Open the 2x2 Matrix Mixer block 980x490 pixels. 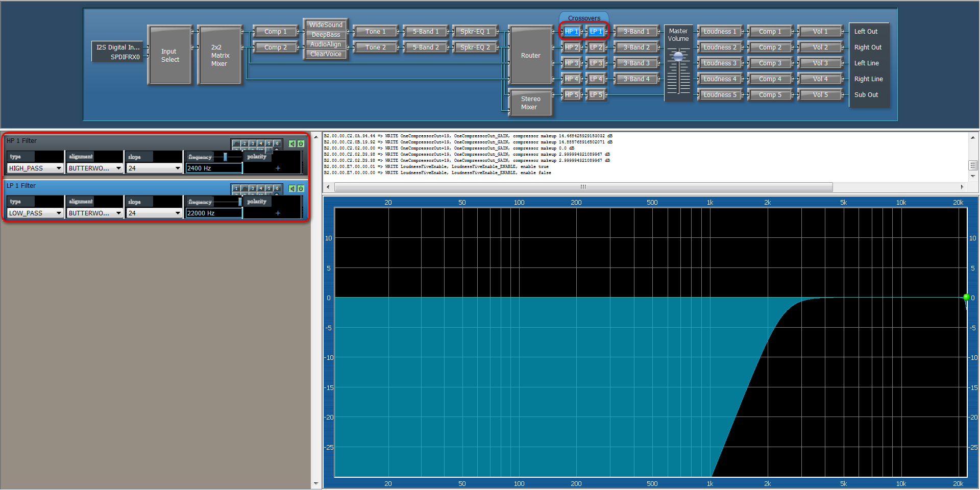coord(220,55)
